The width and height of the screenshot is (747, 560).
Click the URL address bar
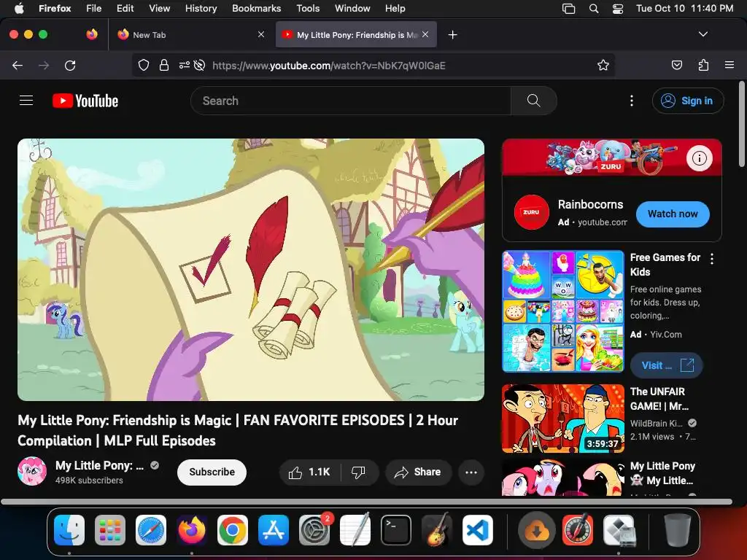coord(373,65)
